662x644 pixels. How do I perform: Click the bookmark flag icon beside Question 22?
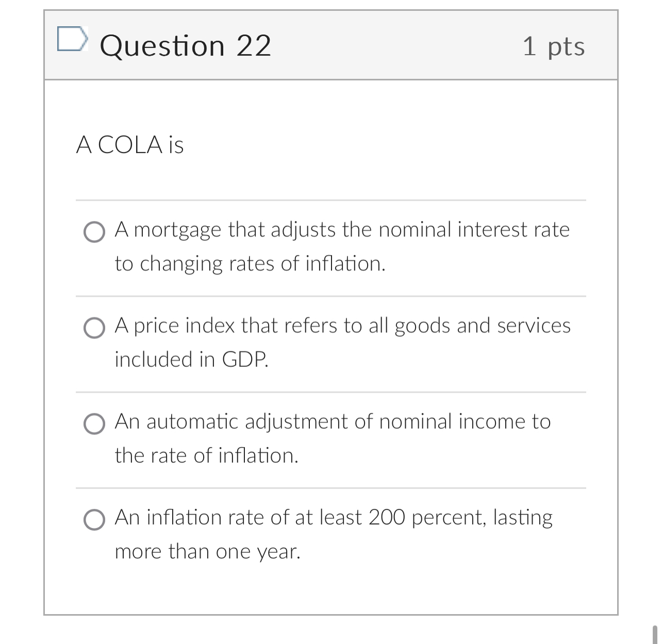(73, 39)
